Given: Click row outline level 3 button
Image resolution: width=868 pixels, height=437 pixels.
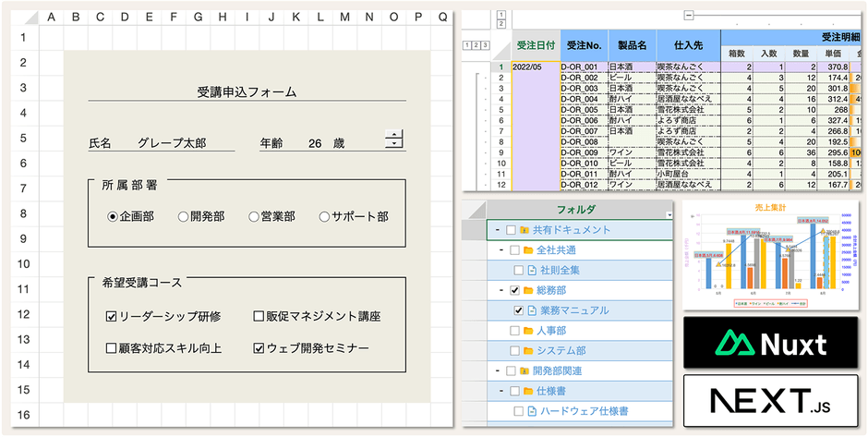Looking at the screenshot, I should point(483,44).
